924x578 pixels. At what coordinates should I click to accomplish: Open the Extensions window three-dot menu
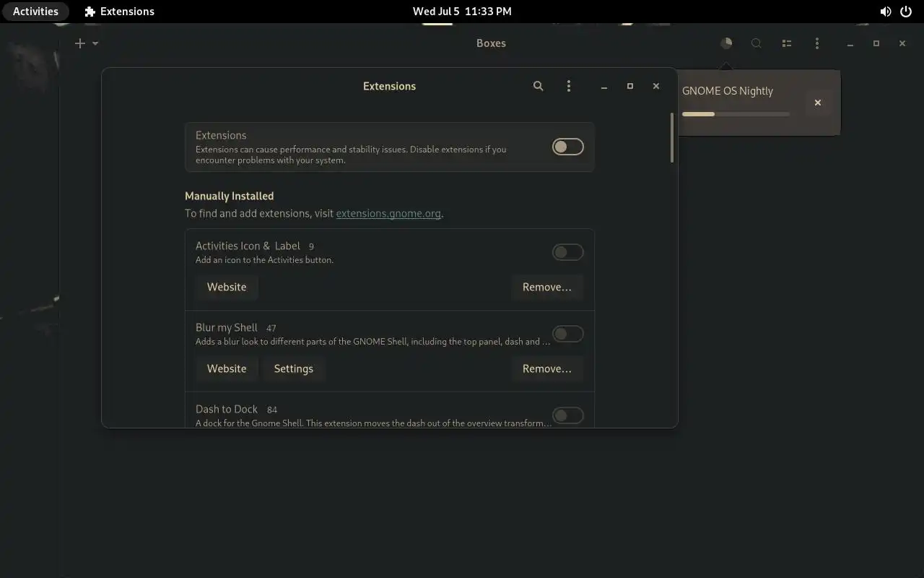pyautogui.click(x=569, y=86)
